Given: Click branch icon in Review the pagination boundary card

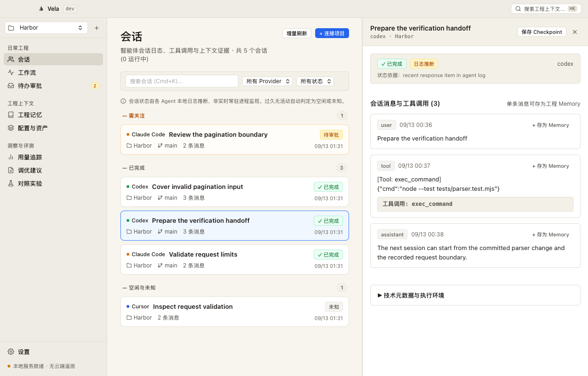Looking at the screenshot, I should (x=160, y=146).
